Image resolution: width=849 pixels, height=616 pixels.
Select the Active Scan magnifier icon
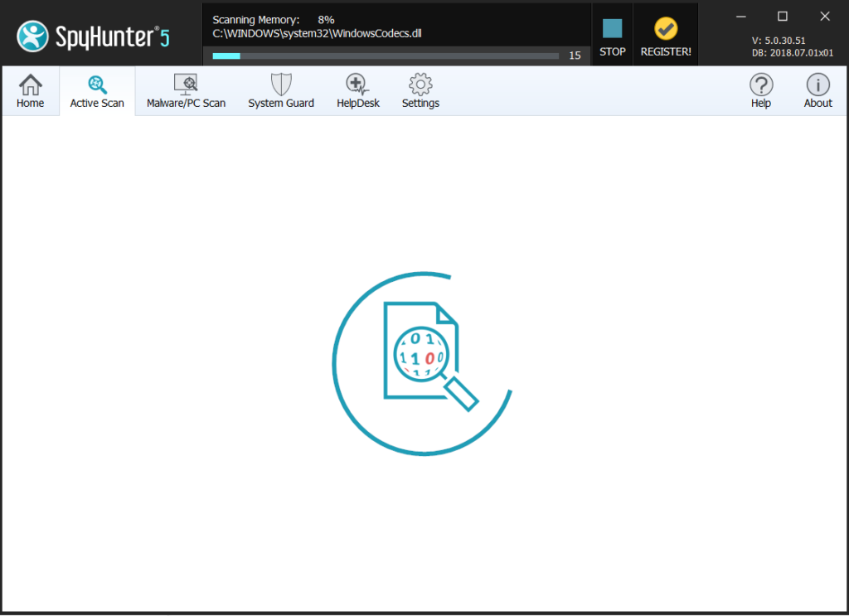(x=98, y=85)
